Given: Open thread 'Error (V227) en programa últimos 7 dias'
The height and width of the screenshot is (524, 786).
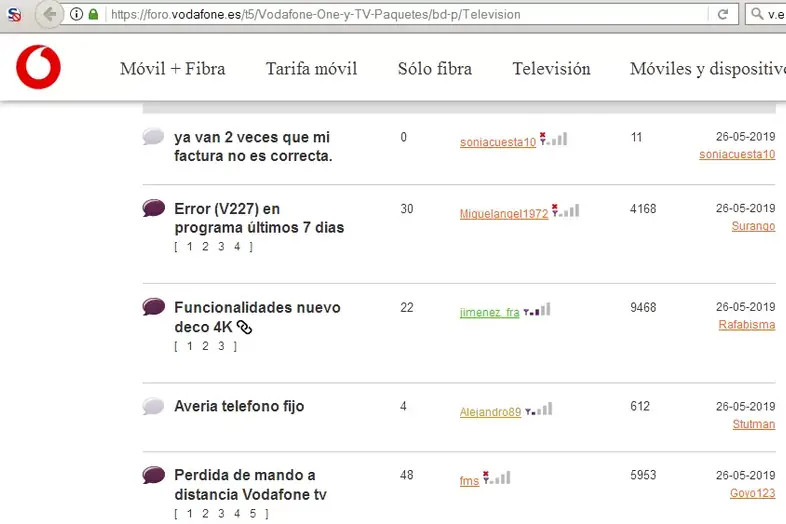Looking at the screenshot, I should 259,218.
